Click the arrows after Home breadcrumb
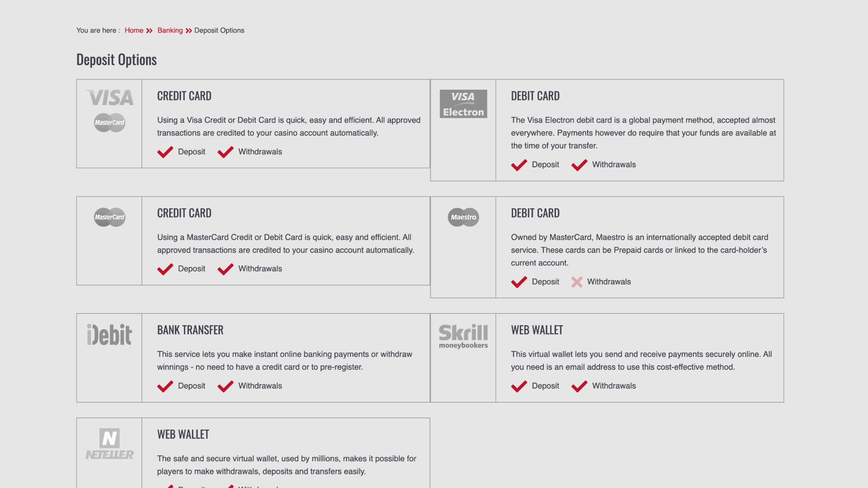868x488 pixels. [x=150, y=31]
